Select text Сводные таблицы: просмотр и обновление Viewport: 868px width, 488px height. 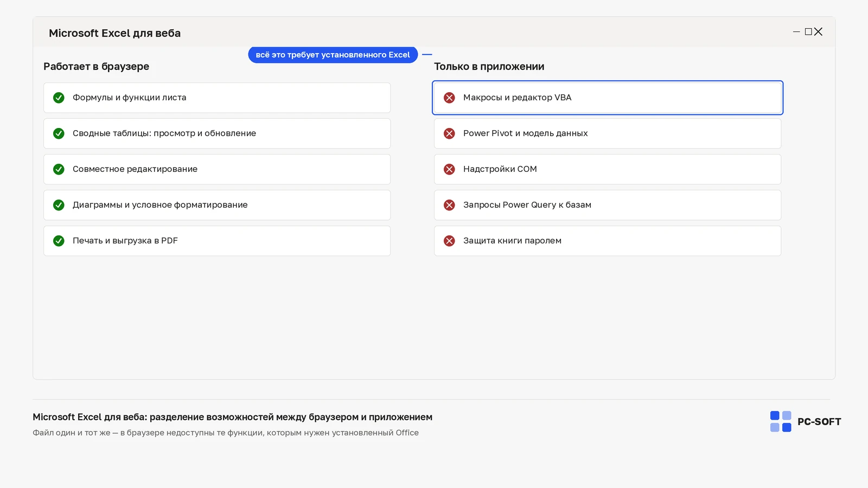point(164,133)
